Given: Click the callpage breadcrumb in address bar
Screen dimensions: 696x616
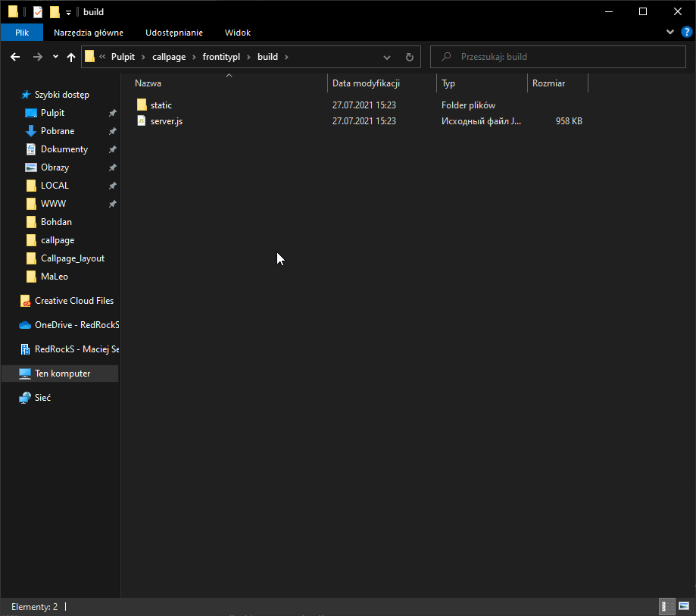Looking at the screenshot, I should coord(169,57).
